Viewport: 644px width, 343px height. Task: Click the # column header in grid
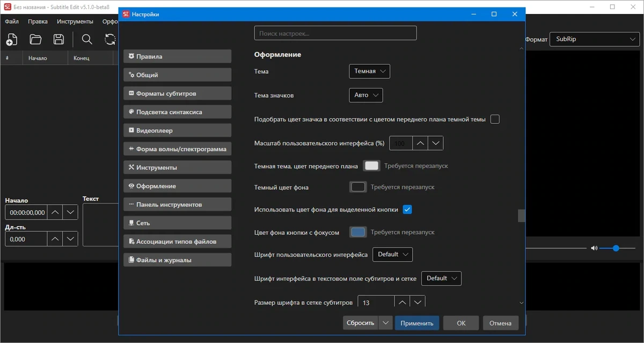(11, 58)
